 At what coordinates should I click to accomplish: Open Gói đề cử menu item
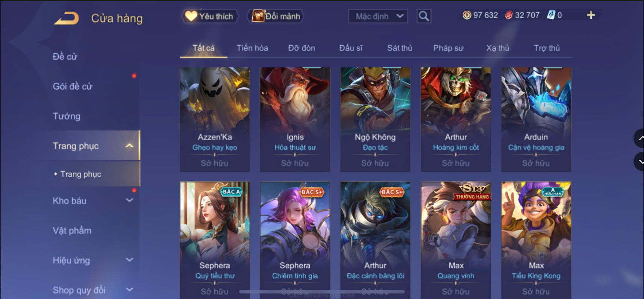point(72,86)
